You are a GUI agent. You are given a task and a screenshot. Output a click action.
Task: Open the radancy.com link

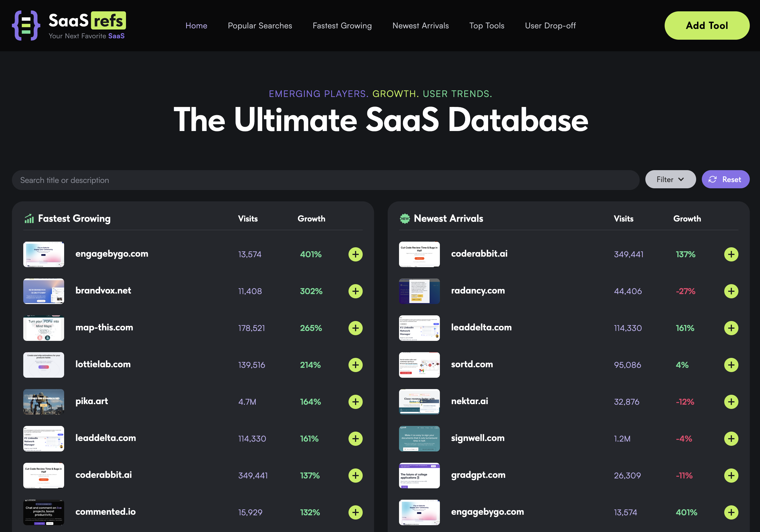tap(478, 290)
